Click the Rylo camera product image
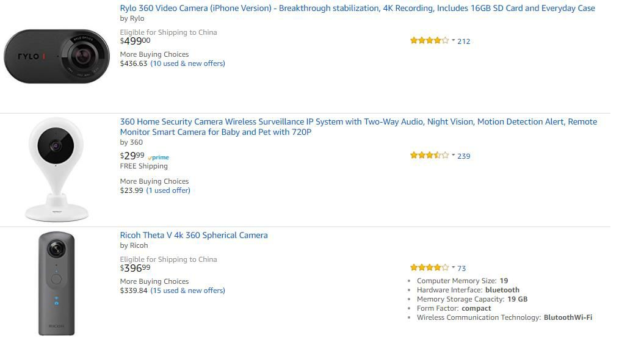The height and width of the screenshot is (340, 644). tap(57, 56)
